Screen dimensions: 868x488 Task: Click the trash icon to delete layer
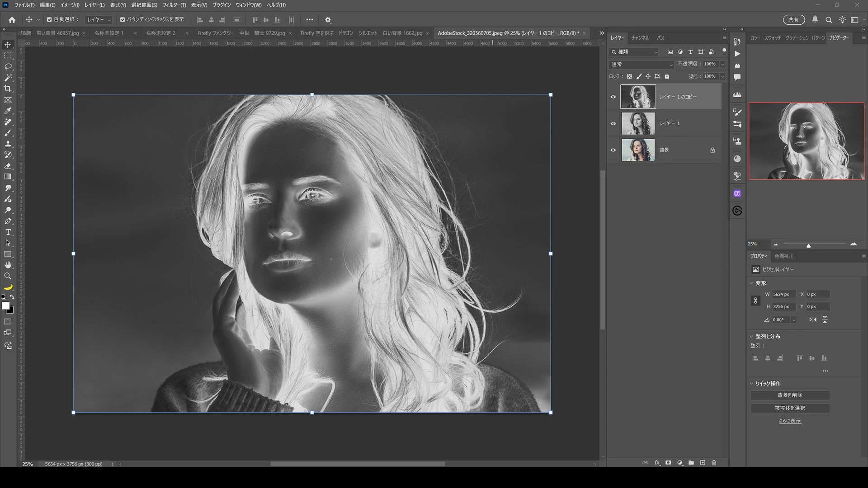tap(714, 463)
